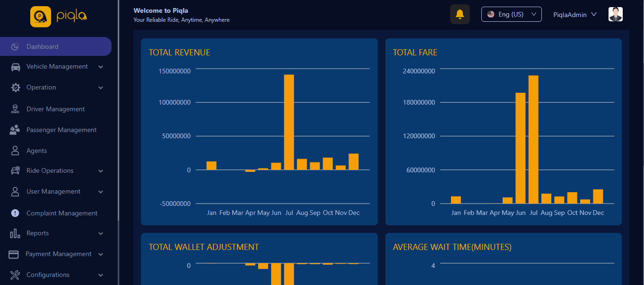Click the TOTAL WALLET ADJUSTMENT title
This screenshot has width=644, height=285.
(204, 247)
